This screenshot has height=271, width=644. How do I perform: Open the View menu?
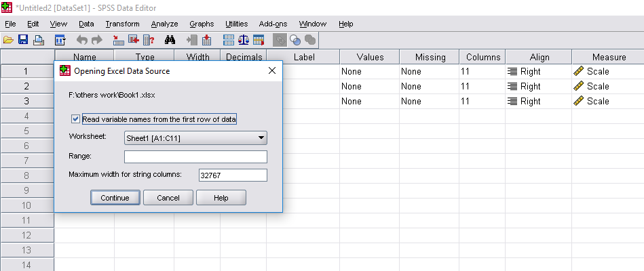[x=59, y=24]
